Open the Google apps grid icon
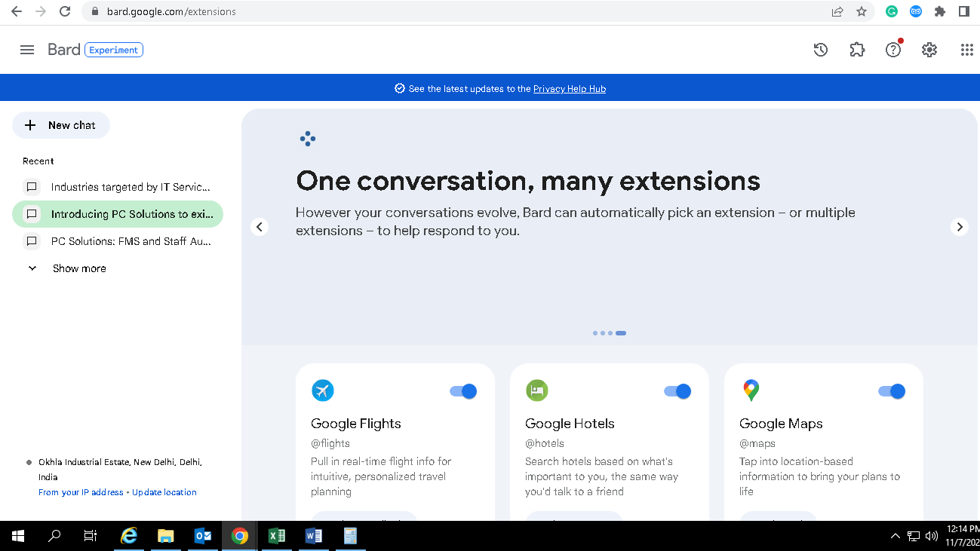 (966, 50)
